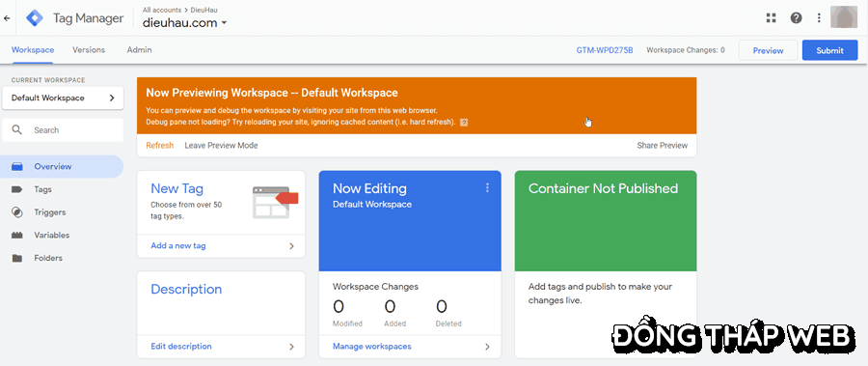Click the Workspace Changes: 0 indicator
This screenshot has width=868, height=366.
click(x=686, y=50)
